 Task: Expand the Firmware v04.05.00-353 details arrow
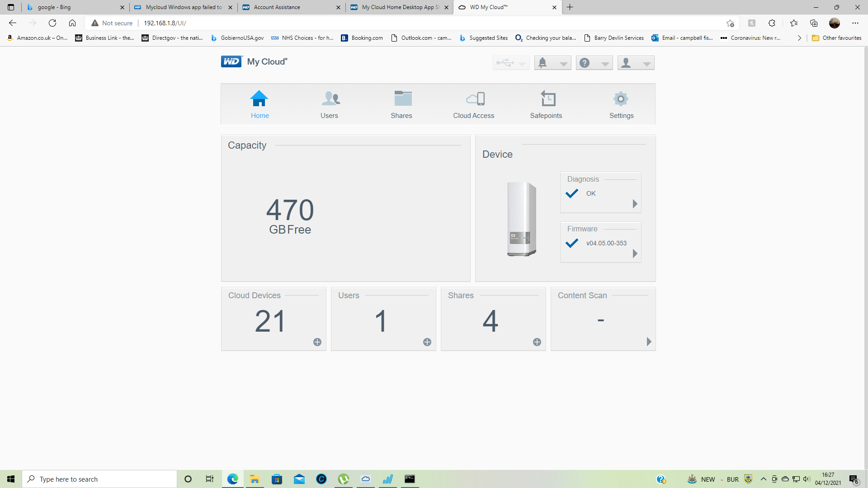point(635,253)
